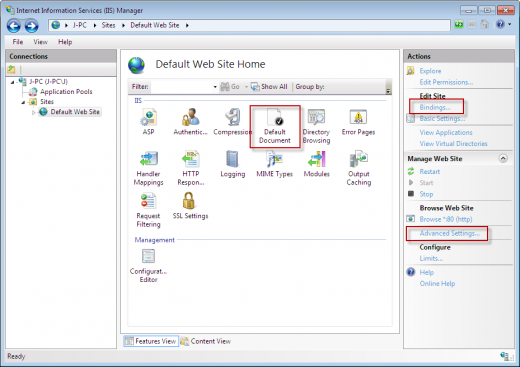Restart the web site
This screenshot has height=367, width=520.
tap(430, 171)
